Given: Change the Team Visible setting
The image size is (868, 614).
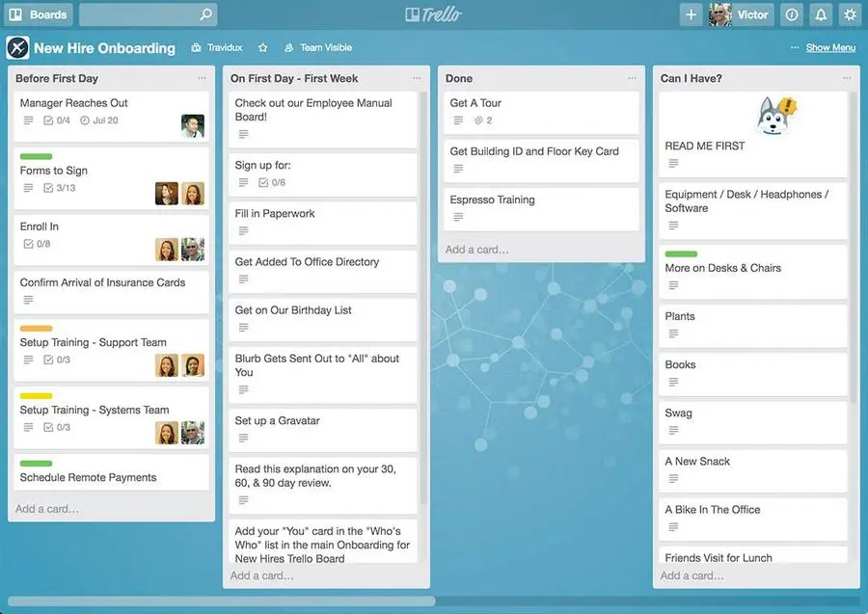Looking at the screenshot, I should pyautogui.click(x=318, y=47).
